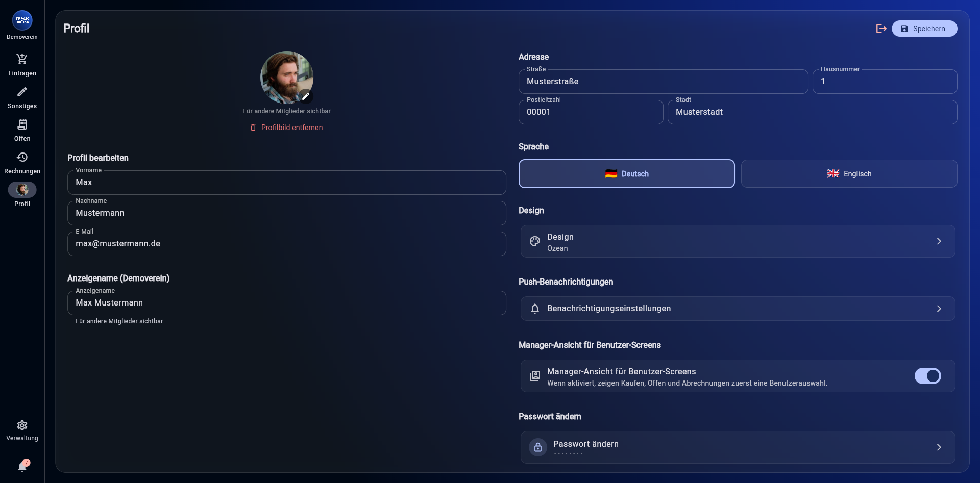Open the Eintragen cart icon
Screen dimensions: 980x483
(22, 59)
